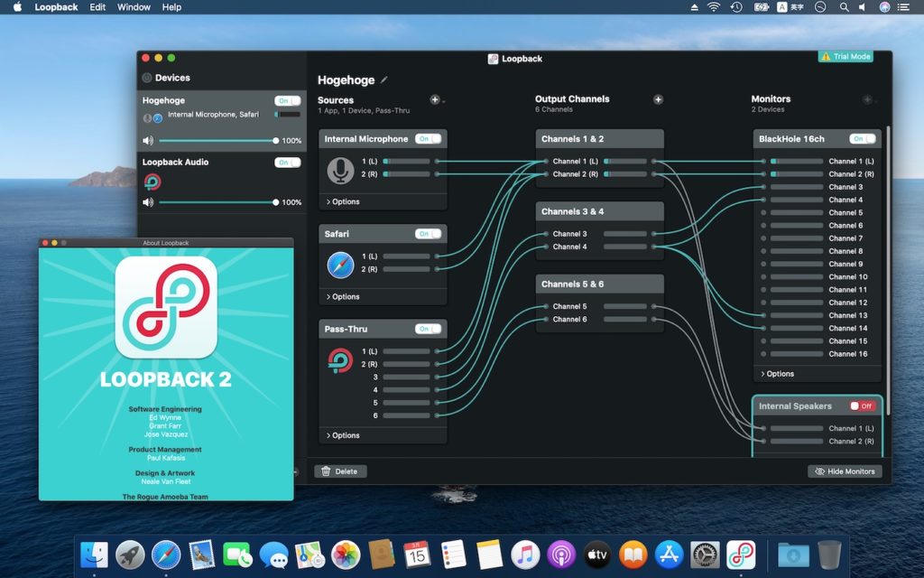The image size is (924, 578).
Task: Click the Internal Microphone source icon
Action: (x=340, y=170)
